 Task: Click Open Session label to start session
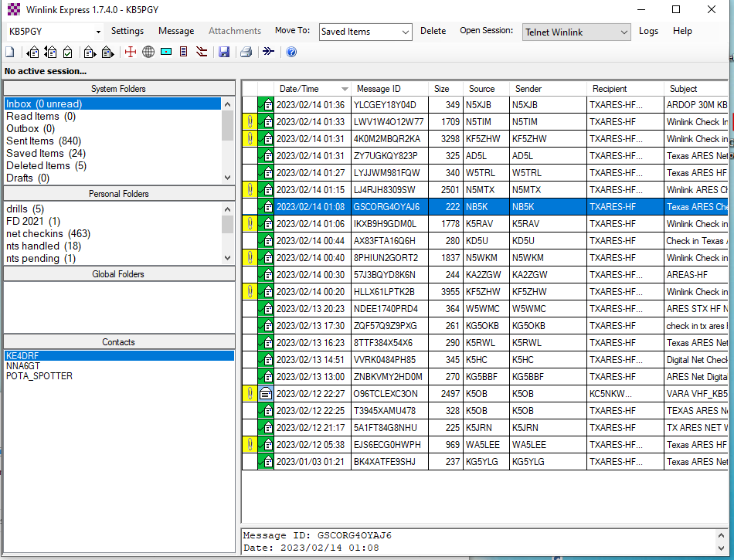486,30
